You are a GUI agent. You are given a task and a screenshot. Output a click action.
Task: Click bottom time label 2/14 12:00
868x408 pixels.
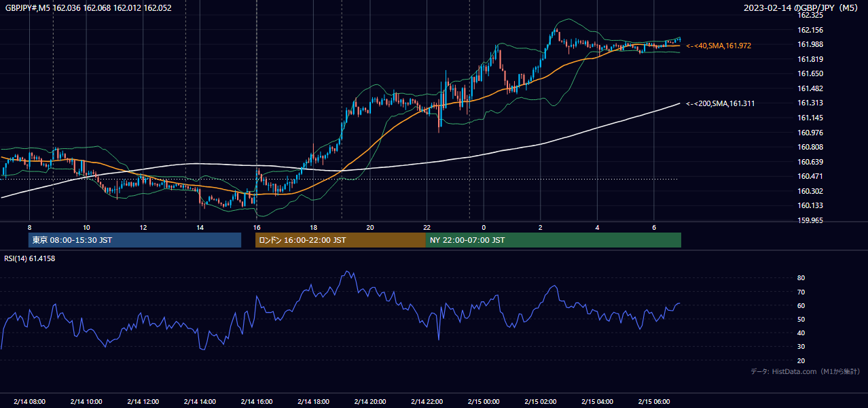143,401
